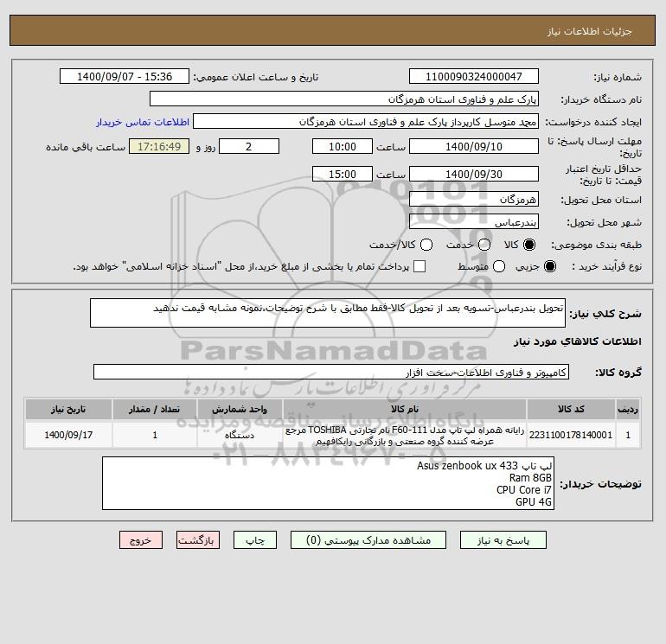Click the row number 1 cell in ردیف column

click(x=628, y=435)
